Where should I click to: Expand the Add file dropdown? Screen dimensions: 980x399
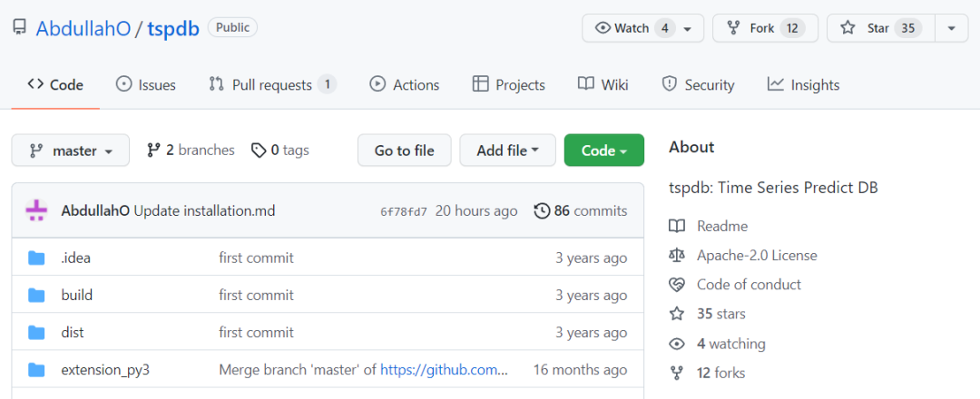[x=507, y=151]
